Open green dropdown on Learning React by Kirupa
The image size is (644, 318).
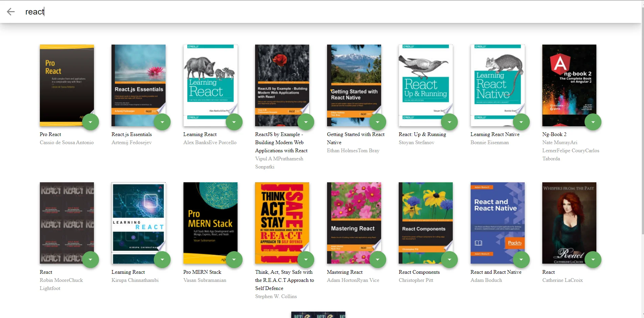[x=162, y=260]
